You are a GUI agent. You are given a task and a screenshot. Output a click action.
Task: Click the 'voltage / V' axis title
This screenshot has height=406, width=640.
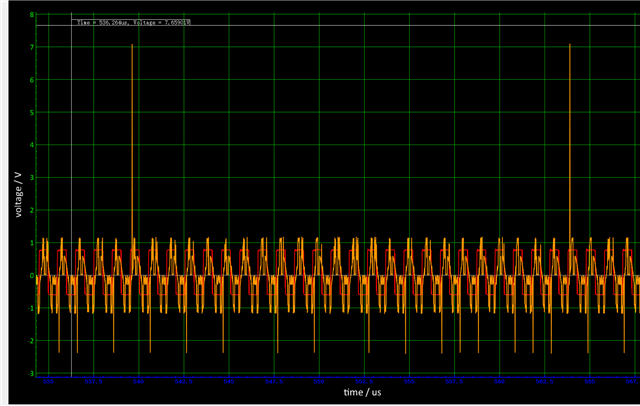click(x=18, y=195)
